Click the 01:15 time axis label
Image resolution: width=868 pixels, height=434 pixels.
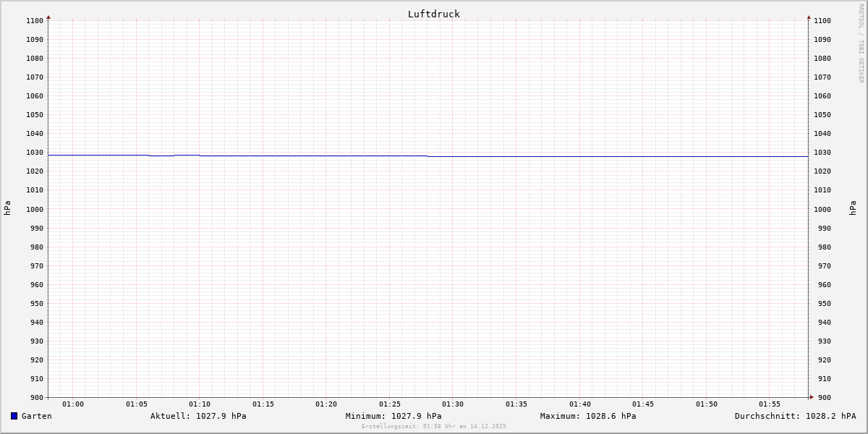pos(263,404)
